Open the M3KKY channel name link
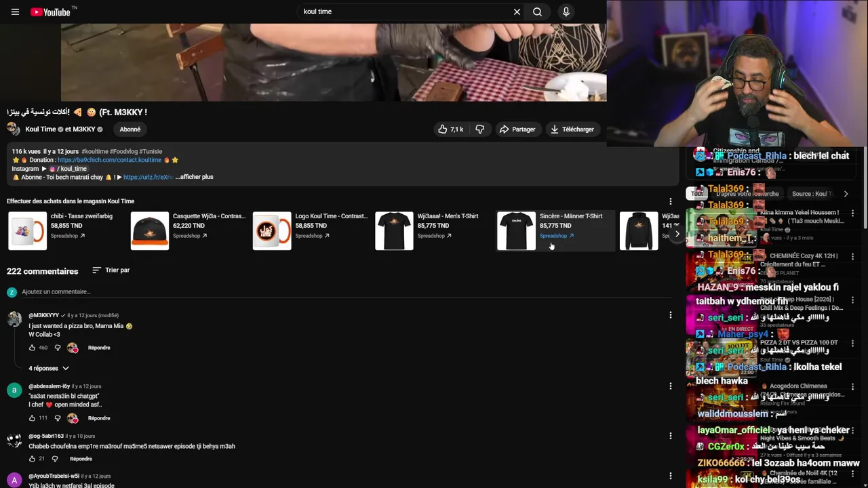The height and width of the screenshot is (488, 868). (x=80, y=129)
